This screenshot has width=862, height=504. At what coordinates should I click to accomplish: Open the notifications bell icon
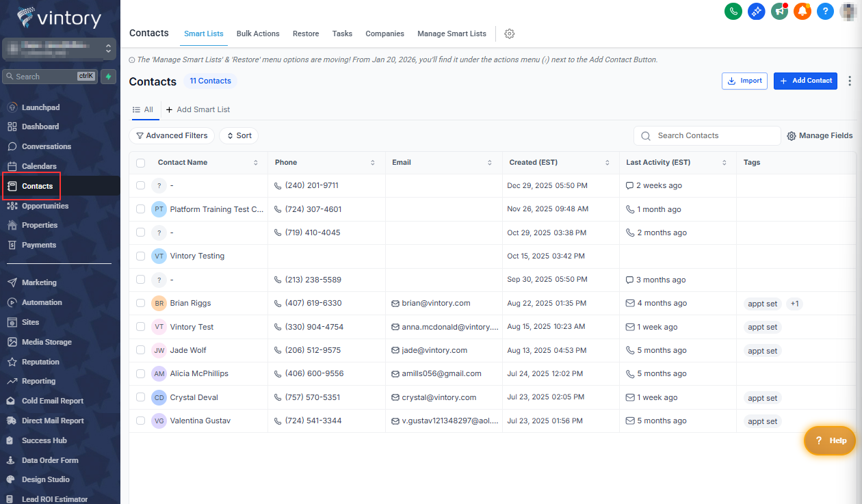coord(802,11)
